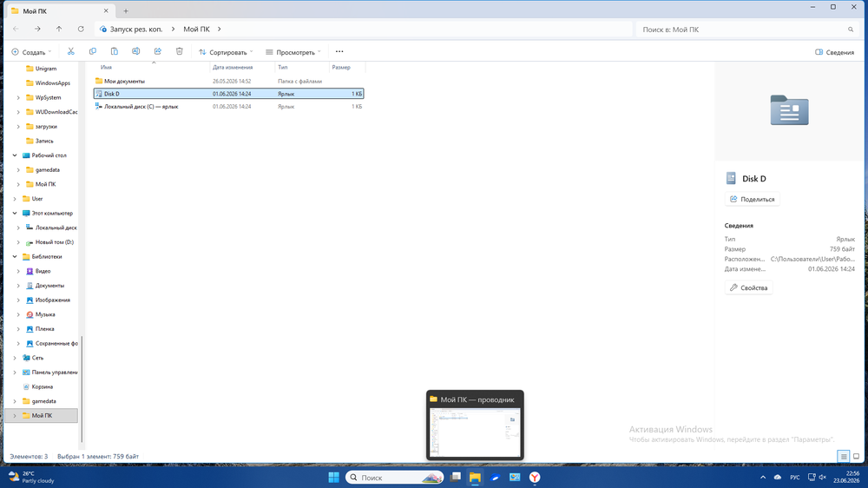Screen dimensions: 868x488
Task: Collapse the Библиотеки tree node
Action: (15, 256)
